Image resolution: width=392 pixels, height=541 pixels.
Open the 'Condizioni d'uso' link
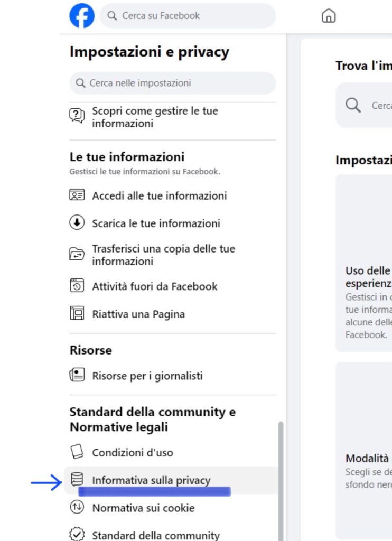(x=132, y=452)
